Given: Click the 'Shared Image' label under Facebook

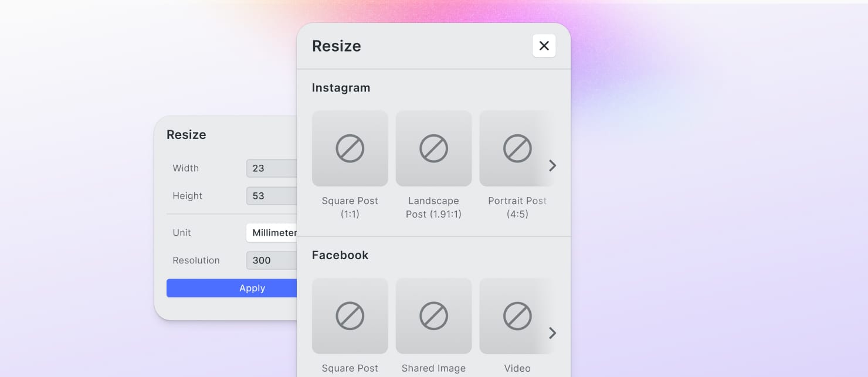Looking at the screenshot, I should pyautogui.click(x=434, y=368).
